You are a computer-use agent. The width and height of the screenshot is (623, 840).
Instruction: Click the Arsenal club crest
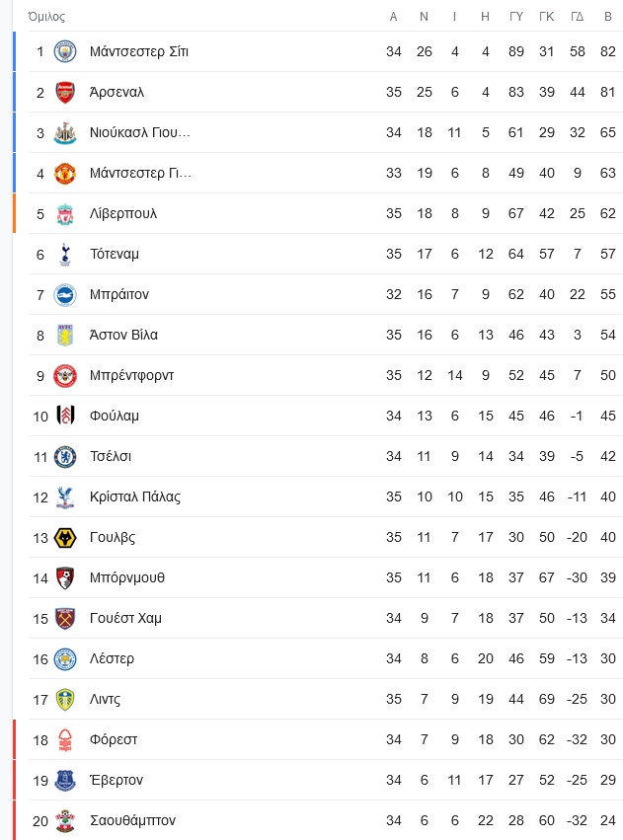[65, 92]
